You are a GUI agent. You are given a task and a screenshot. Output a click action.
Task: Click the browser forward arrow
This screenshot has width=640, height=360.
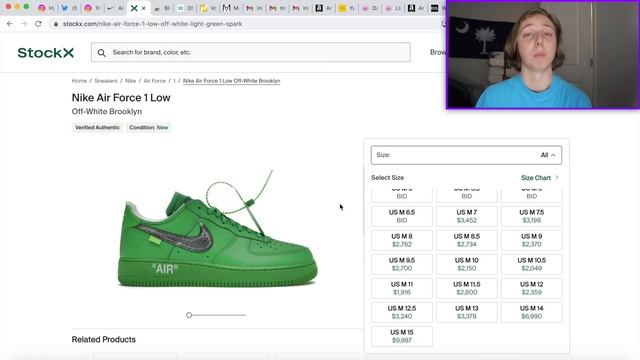(x=24, y=24)
